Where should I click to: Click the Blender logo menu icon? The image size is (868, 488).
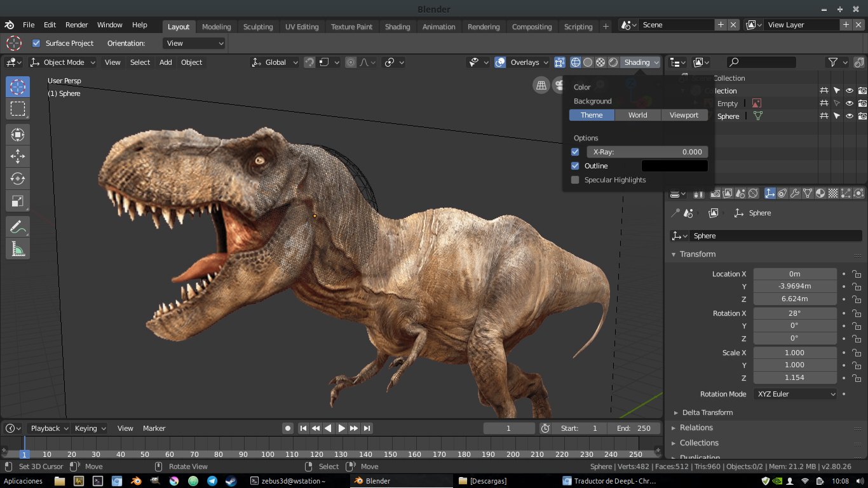coord(10,25)
